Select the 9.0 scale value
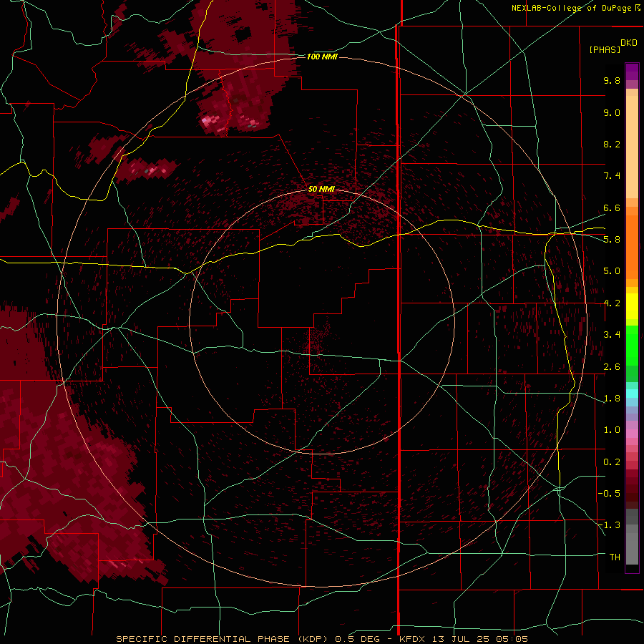 click(x=612, y=112)
